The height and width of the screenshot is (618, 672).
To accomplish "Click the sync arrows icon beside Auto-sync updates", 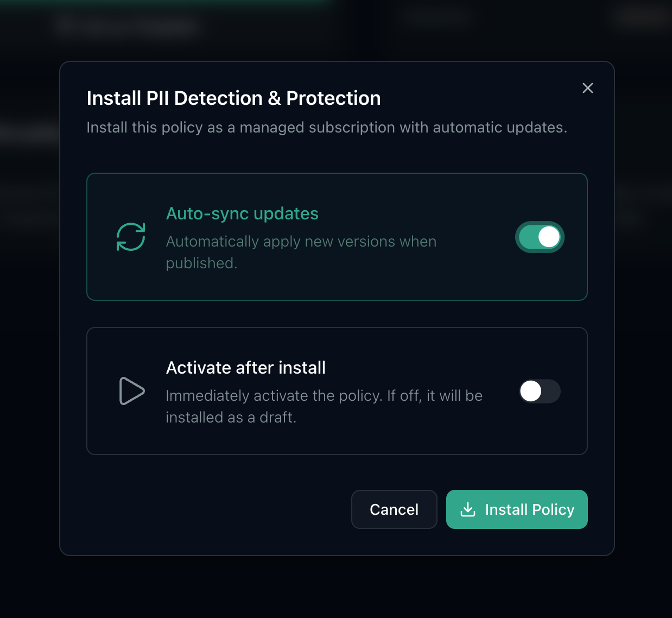I will tap(130, 237).
